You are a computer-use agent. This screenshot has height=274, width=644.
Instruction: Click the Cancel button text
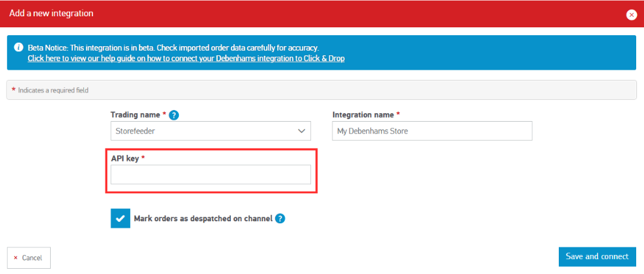(x=32, y=258)
